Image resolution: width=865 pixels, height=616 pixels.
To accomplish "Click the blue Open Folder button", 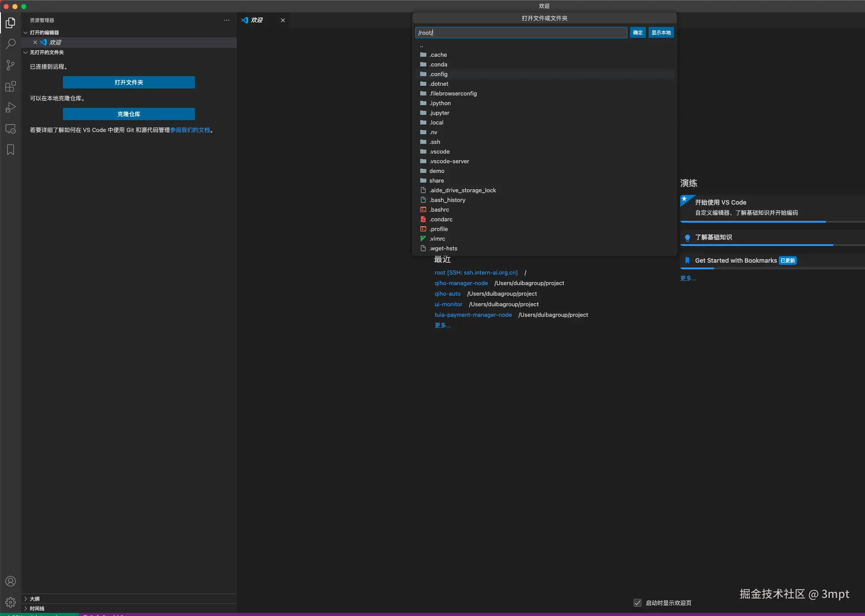I will 128,82.
